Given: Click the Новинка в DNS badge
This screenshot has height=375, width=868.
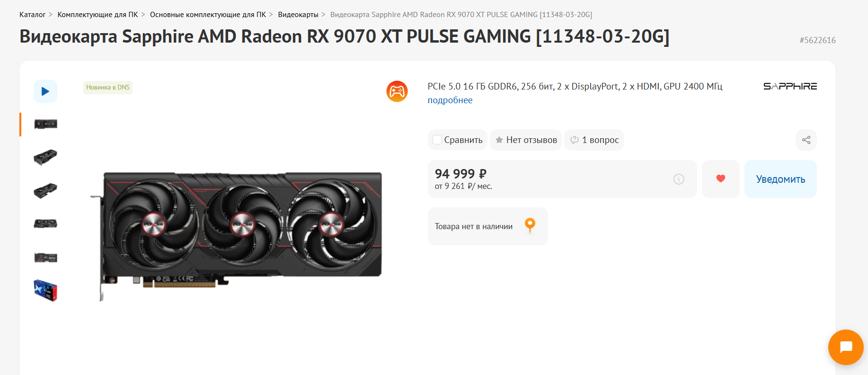Looking at the screenshot, I should (x=108, y=87).
